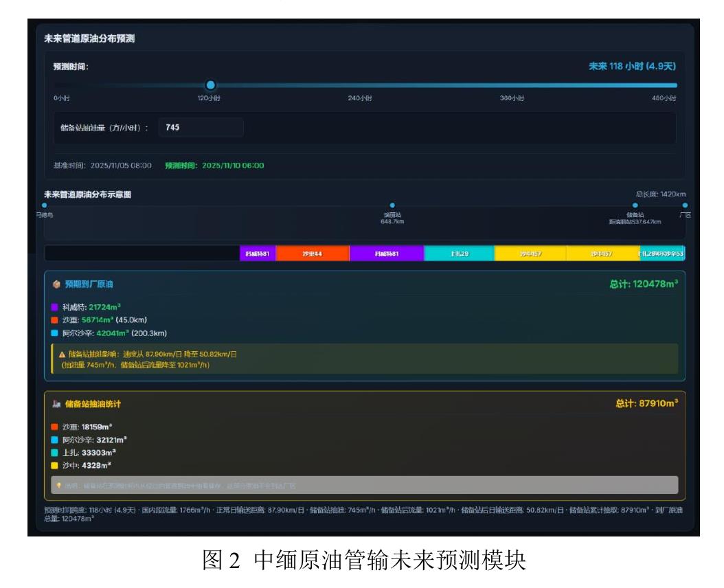Click the gray note bar under reserve statistics
The height and width of the screenshot is (588, 724).
pyautogui.click(x=364, y=486)
